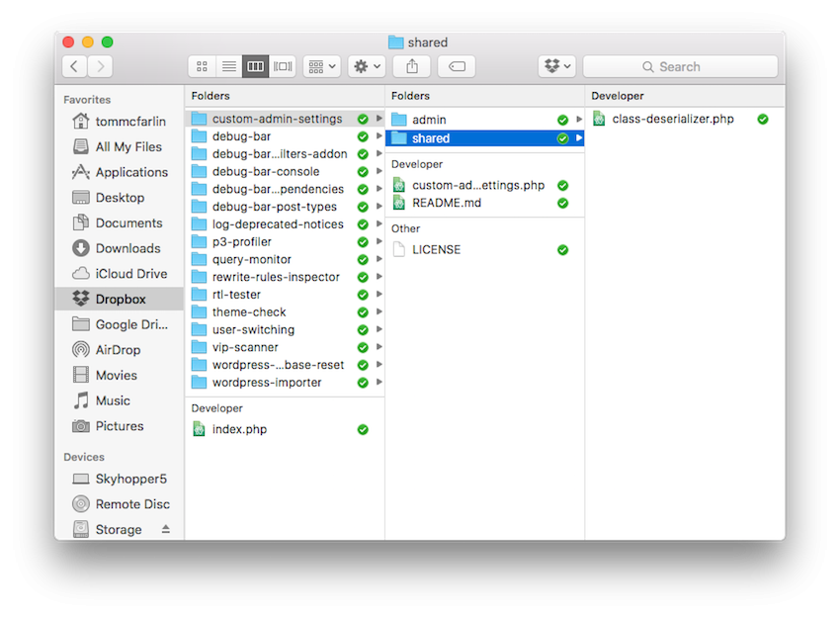Select the highlighted shared folder
Screen dimensions: 840x618
pyautogui.click(x=484, y=138)
